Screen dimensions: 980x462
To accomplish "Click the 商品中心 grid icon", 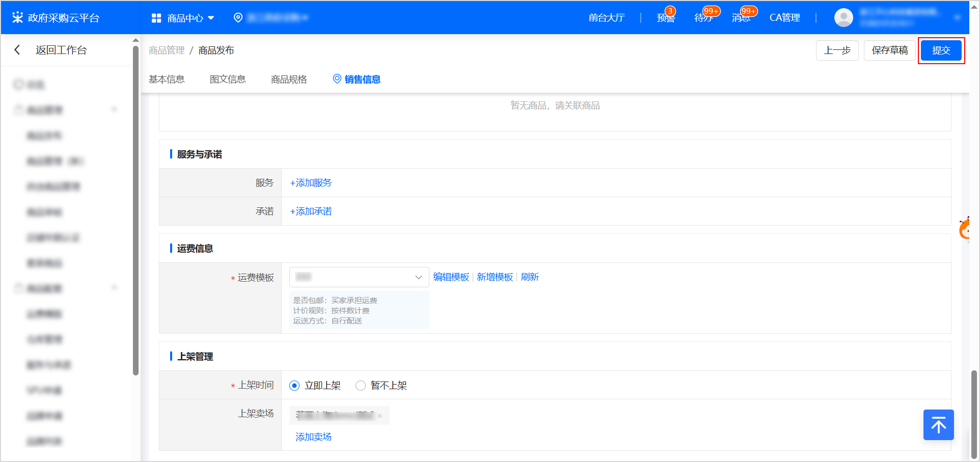I will pyautogui.click(x=156, y=18).
